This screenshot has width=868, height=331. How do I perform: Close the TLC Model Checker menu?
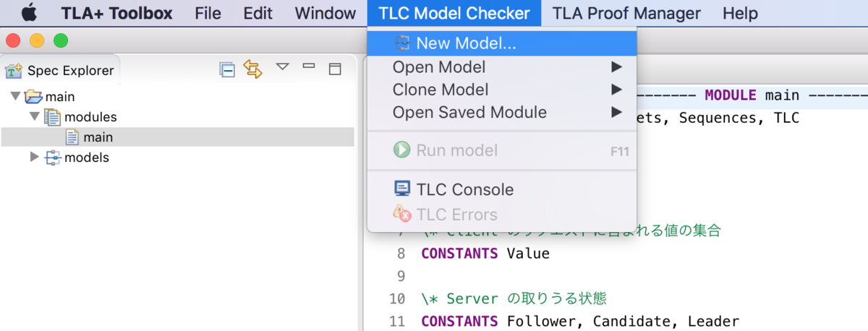(x=454, y=13)
